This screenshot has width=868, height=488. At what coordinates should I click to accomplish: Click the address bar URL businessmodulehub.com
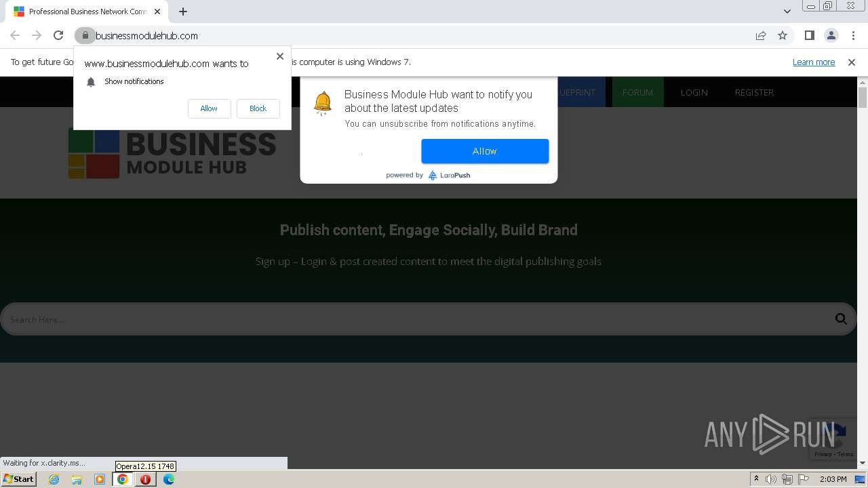click(146, 35)
